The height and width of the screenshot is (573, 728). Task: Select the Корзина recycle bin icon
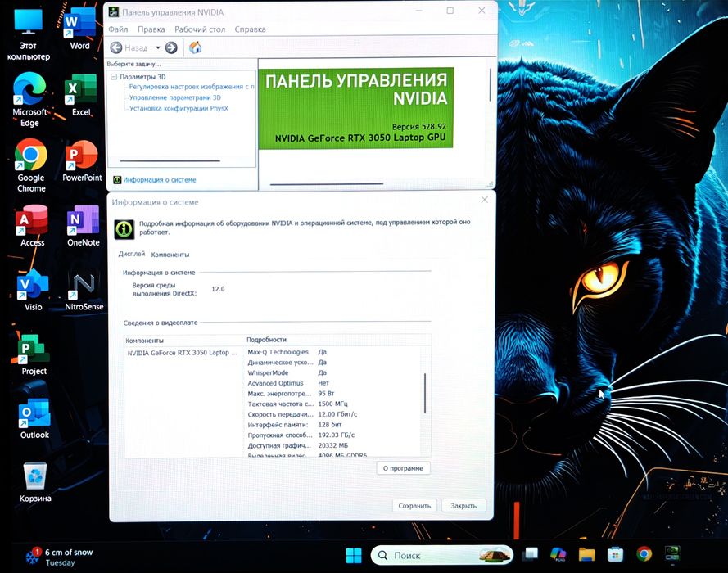click(35, 482)
